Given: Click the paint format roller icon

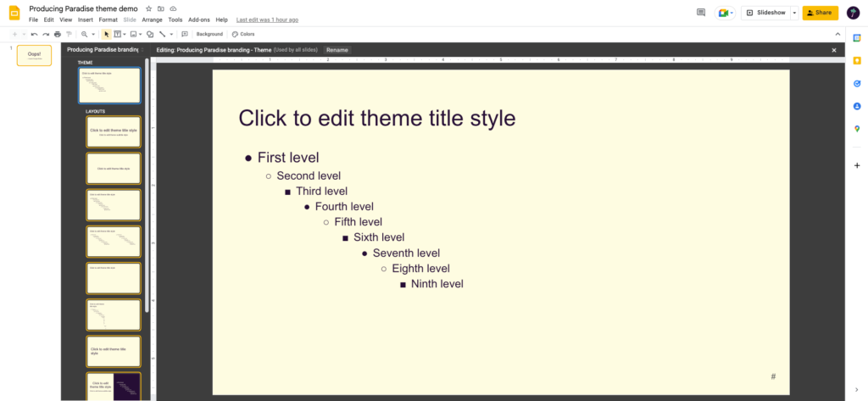Looking at the screenshot, I should pyautogui.click(x=70, y=35).
